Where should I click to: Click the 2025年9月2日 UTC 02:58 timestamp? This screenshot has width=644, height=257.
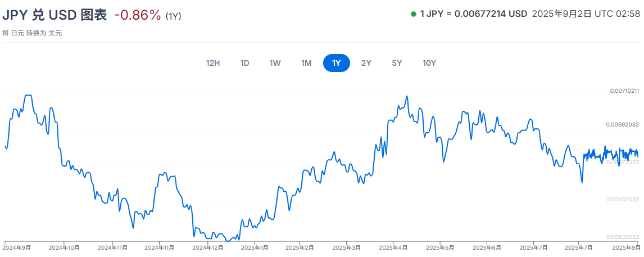(586, 13)
